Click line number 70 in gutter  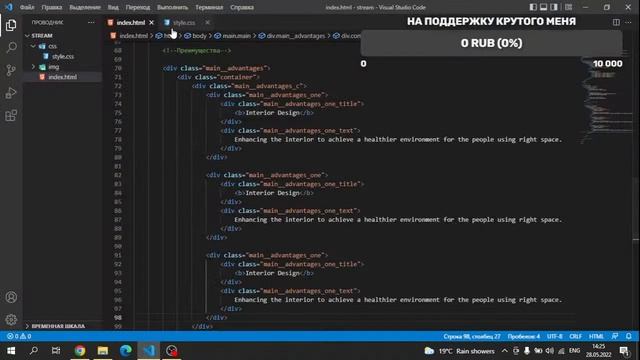pos(118,68)
